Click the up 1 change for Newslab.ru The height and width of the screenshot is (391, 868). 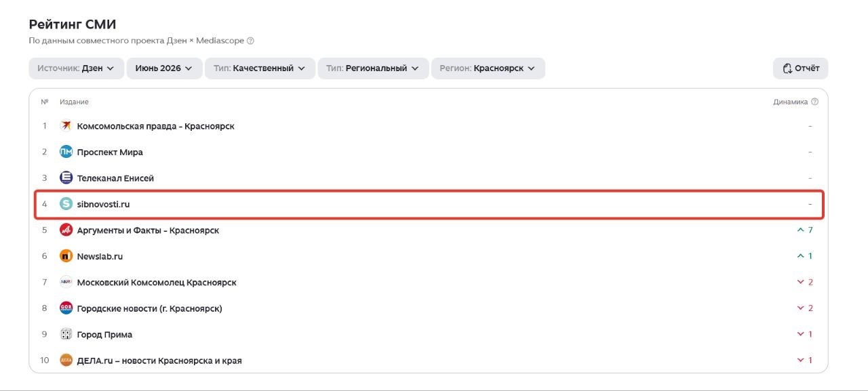coord(805,256)
